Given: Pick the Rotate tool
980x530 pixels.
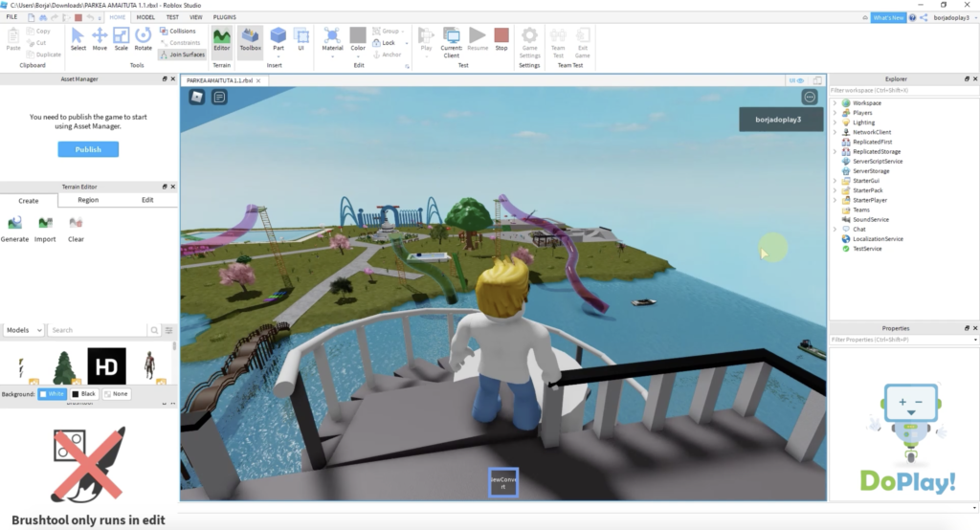Looking at the screenshot, I should [144, 39].
